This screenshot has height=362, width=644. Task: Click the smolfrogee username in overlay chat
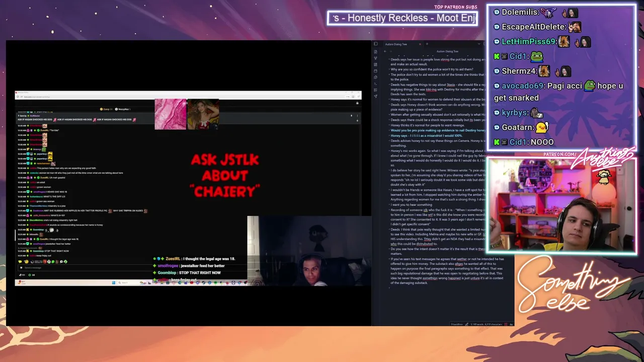tap(169, 265)
